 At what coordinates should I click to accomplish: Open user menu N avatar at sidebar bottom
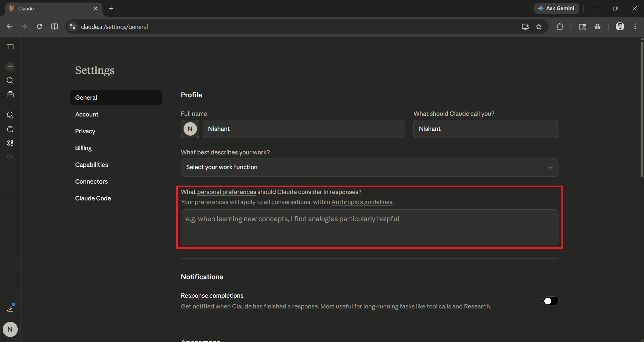click(10, 329)
